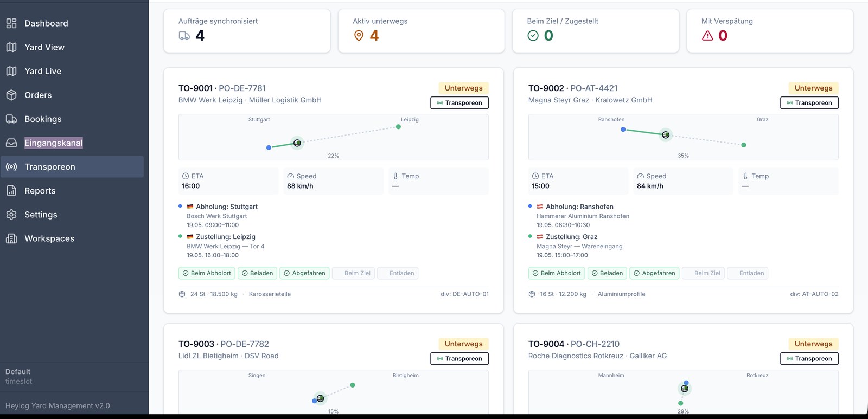Click the Reports document icon
The width and height of the screenshot is (868, 419).
[11, 191]
